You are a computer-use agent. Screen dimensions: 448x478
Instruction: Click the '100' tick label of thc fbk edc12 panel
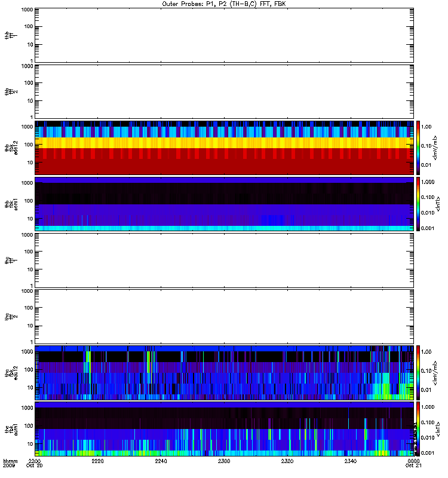tap(29, 370)
